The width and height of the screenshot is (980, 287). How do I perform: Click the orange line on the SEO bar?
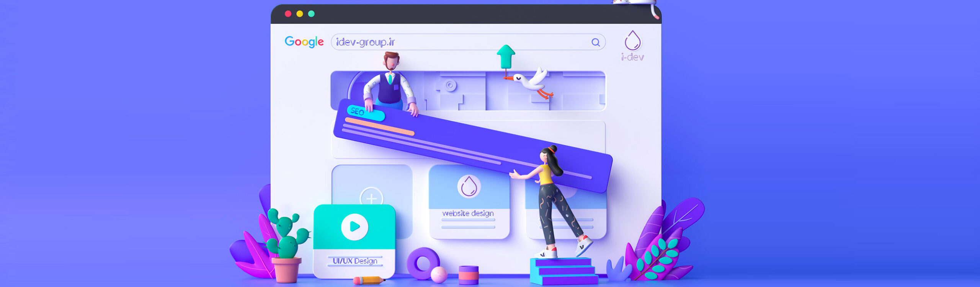(379, 127)
